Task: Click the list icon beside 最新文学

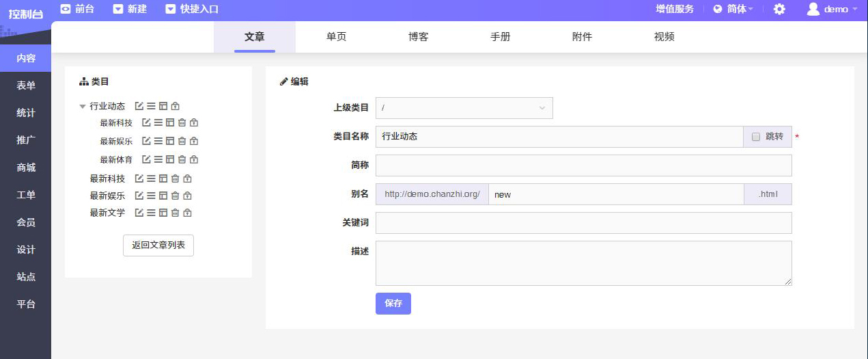Action: [151, 213]
